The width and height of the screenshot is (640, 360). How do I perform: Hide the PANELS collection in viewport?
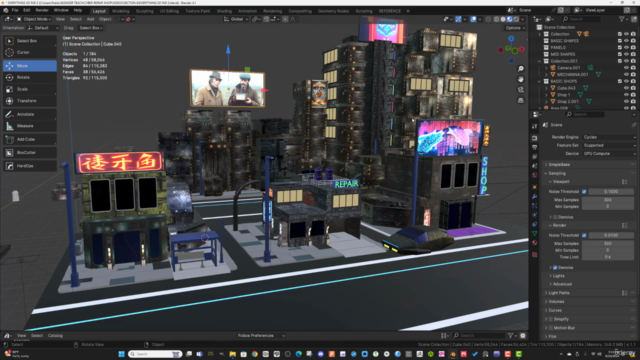pyautogui.click(x=627, y=47)
